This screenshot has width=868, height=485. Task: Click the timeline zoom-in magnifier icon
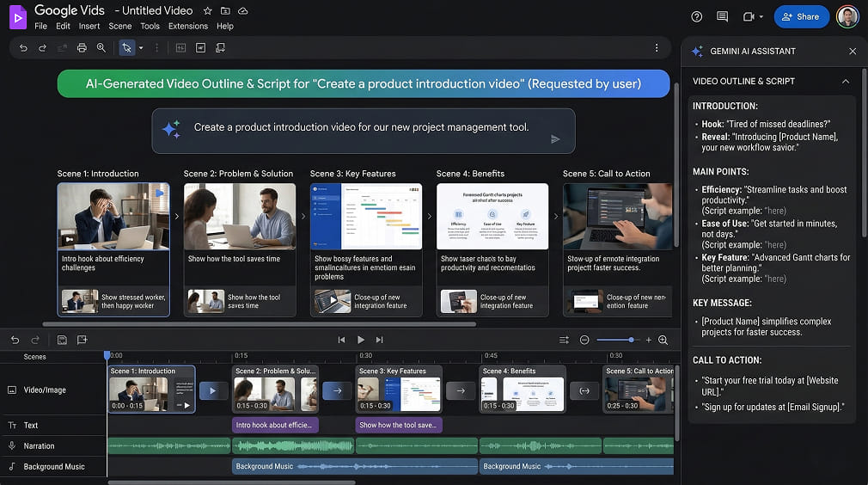[x=663, y=340]
